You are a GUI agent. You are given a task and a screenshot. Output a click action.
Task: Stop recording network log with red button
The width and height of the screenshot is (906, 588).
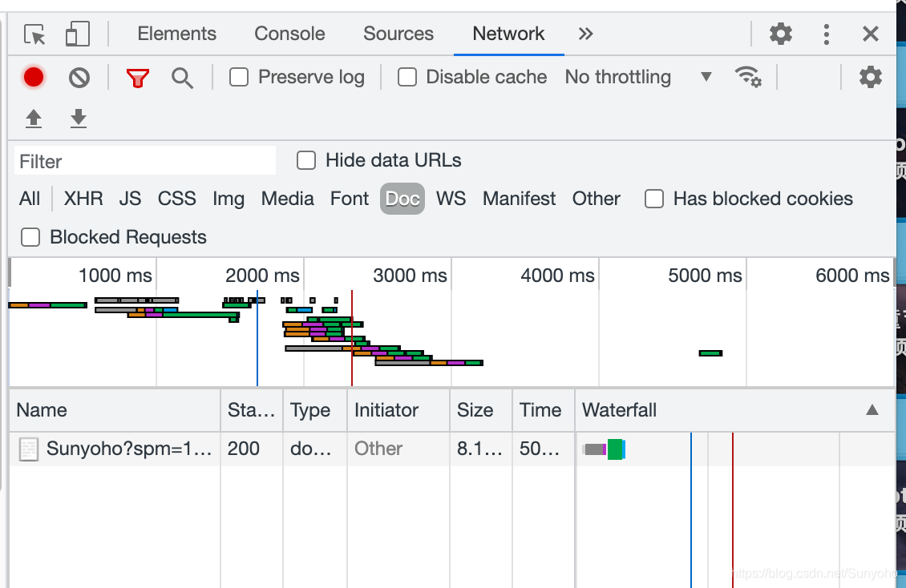(34, 78)
